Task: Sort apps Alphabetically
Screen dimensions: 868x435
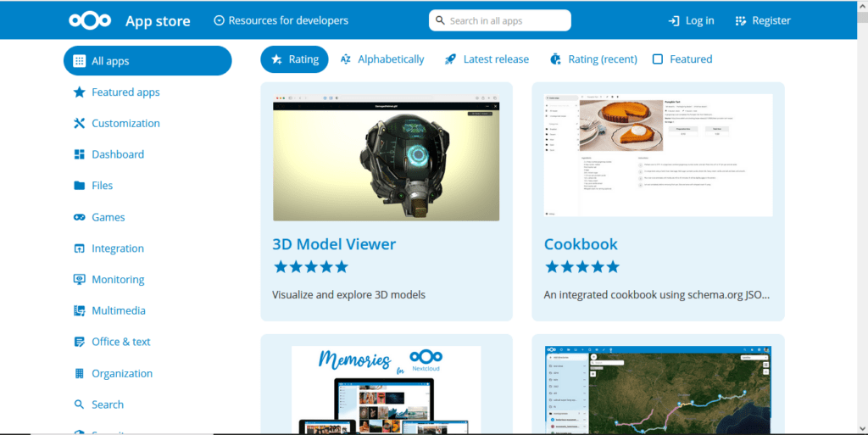Action: [x=382, y=59]
